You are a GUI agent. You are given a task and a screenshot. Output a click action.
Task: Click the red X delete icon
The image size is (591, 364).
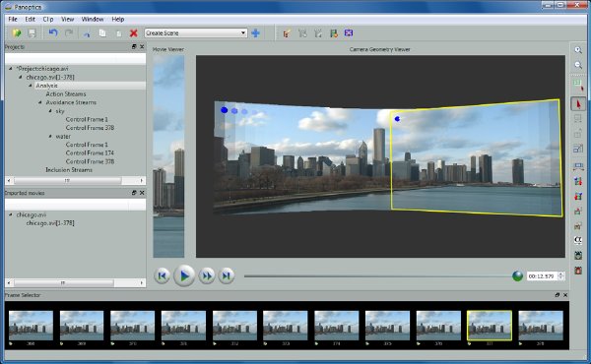133,33
